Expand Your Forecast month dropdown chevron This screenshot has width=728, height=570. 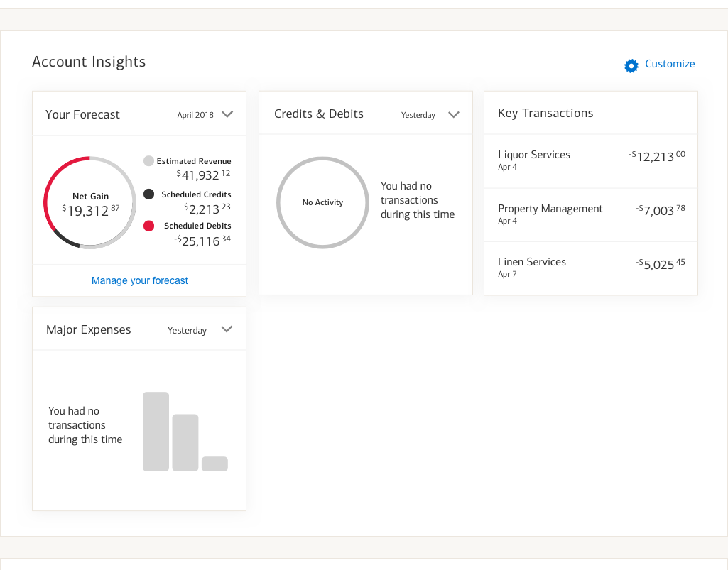227,114
